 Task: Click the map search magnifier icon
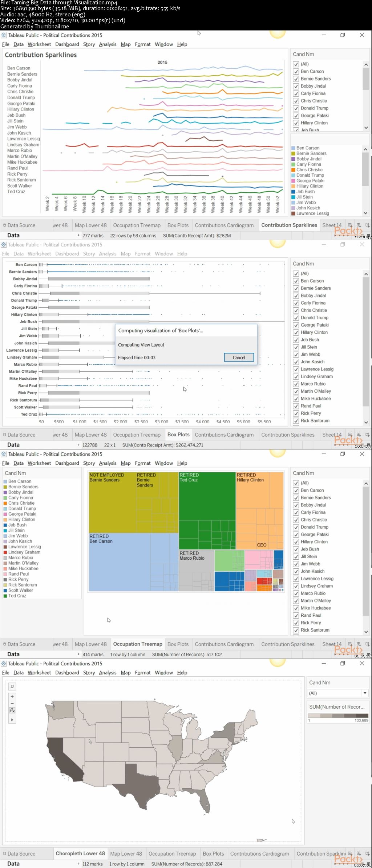(12, 687)
